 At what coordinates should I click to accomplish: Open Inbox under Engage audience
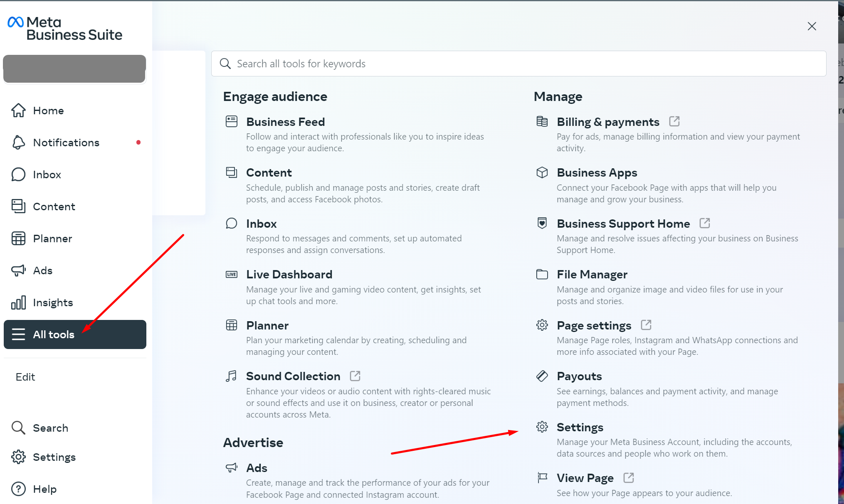point(261,224)
